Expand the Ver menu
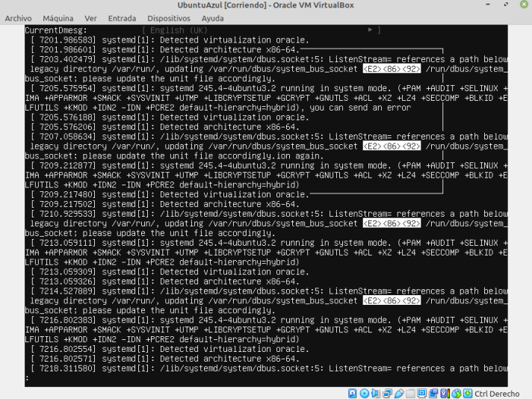 [x=90, y=17]
